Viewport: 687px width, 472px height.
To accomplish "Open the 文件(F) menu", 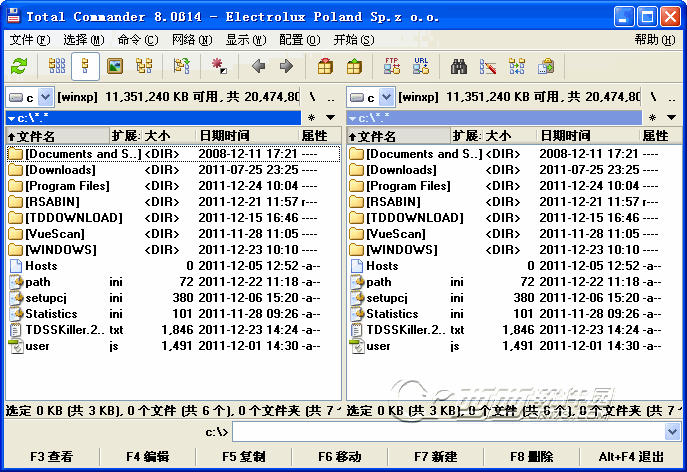I will point(30,40).
